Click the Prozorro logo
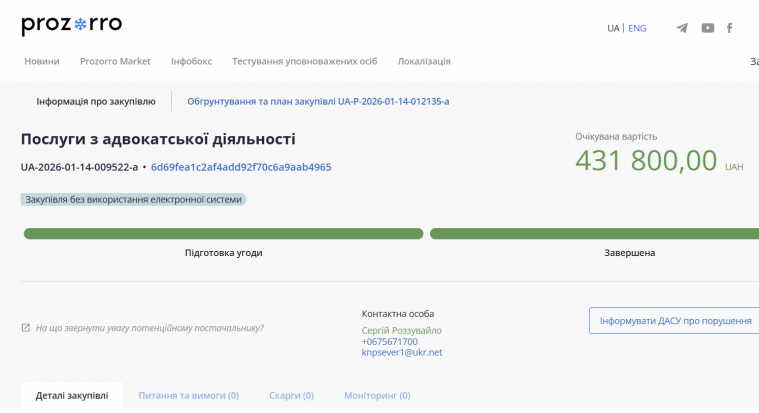 click(71, 26)
